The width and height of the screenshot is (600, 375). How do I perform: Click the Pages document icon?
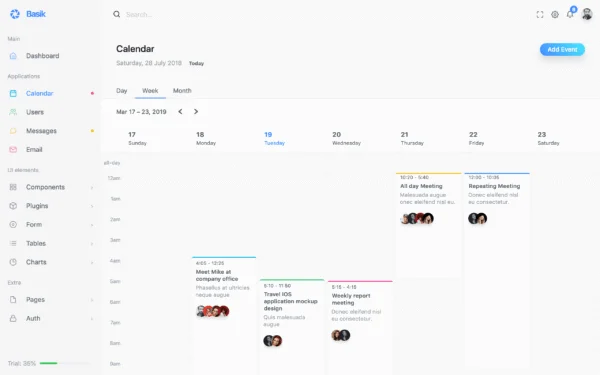tap(13, 300)
